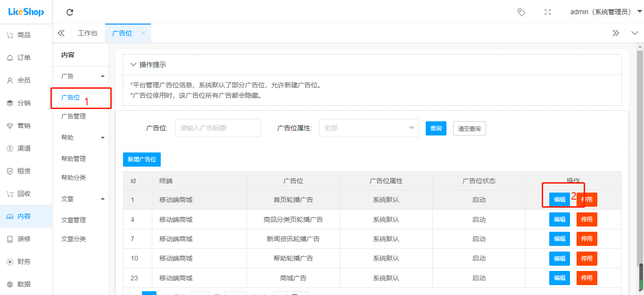
Task: Click the tag icon in header
Action: (521, 12)
